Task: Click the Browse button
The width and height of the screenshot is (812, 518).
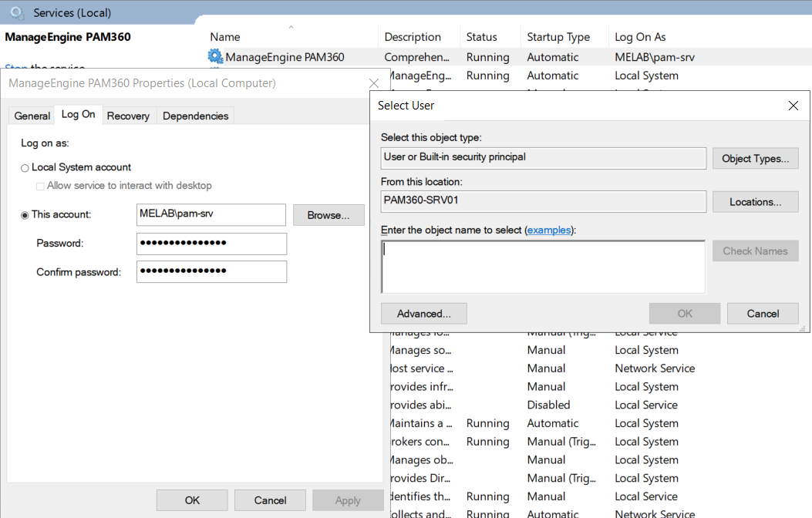Action: 329,215
